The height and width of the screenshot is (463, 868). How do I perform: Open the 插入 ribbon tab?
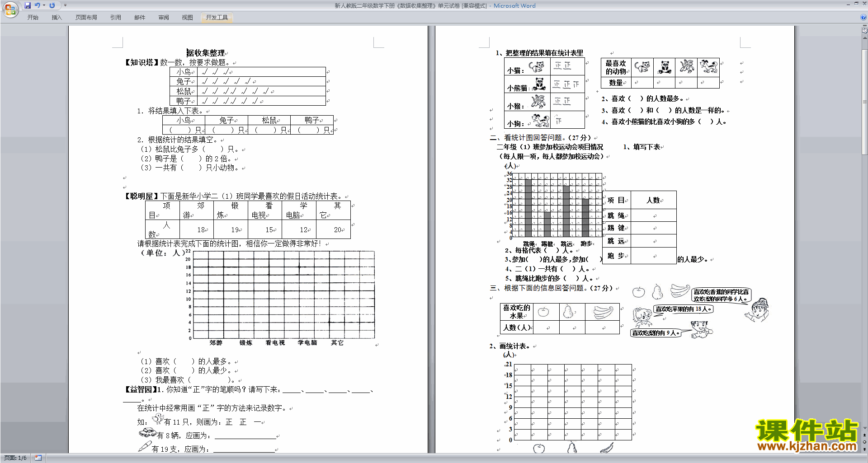57,18
